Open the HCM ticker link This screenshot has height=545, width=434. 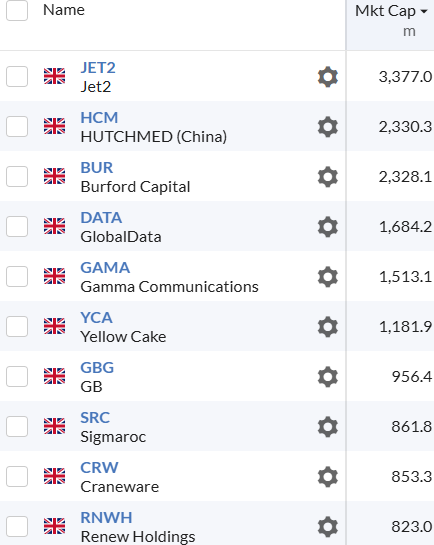(99, 117)
